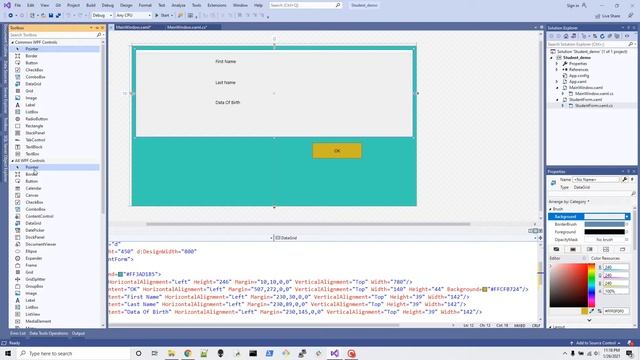Choose the Label control under Common WPF Controls
This screenshot has height=360, width=640.
point(30,105)
